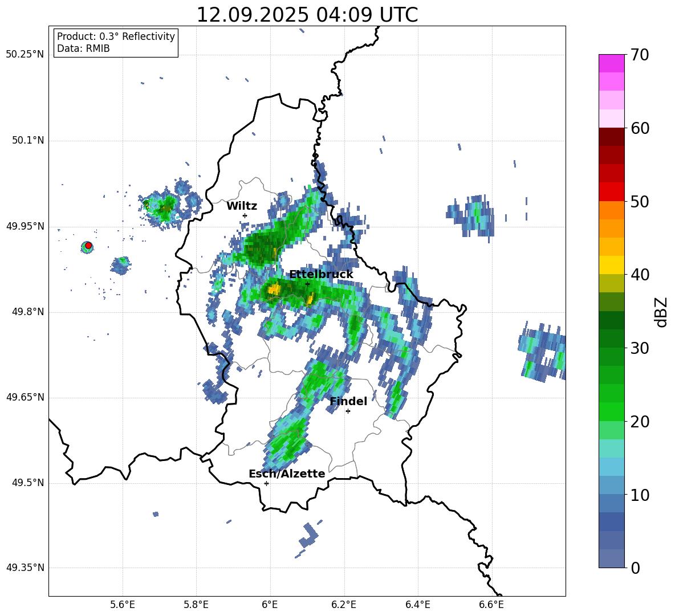Viewport: 675px width, 616px height.
Task: Click the colorbar value 10
Action: pyautogui.click(x=640, y=495)
